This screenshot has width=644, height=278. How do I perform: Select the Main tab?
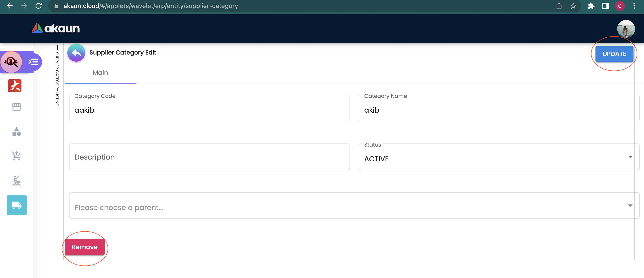100,73
